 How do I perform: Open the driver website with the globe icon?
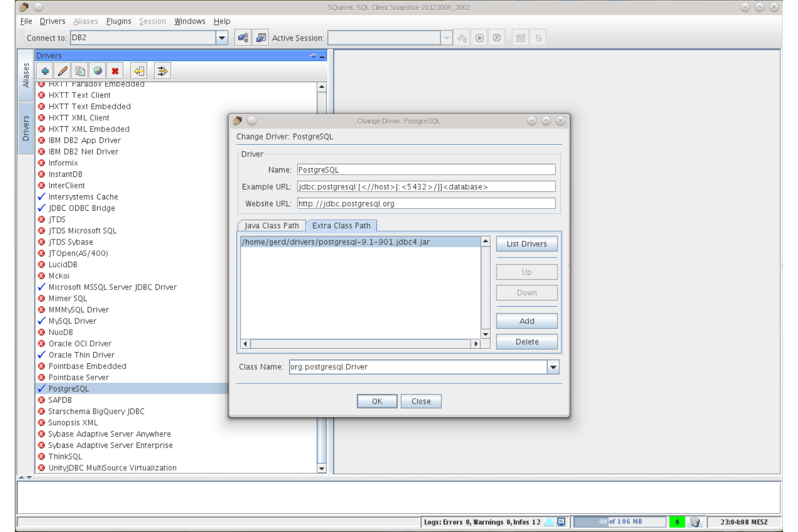[x=97, y=71]
